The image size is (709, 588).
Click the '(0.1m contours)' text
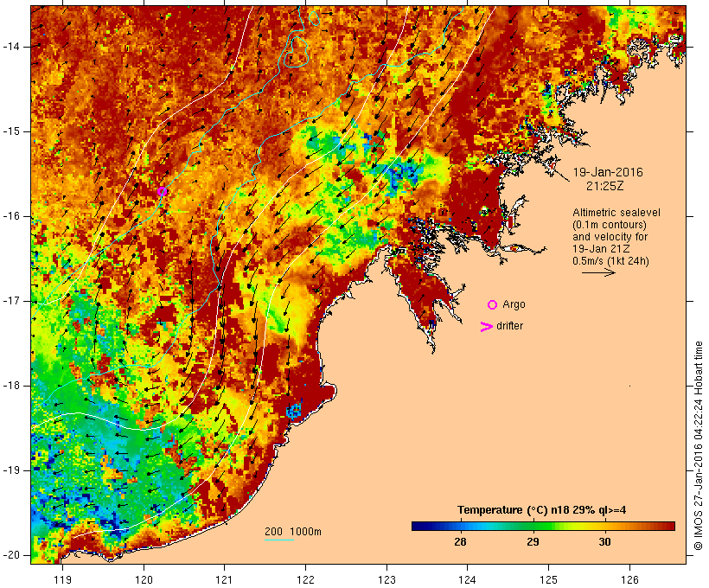pos(610,225)
